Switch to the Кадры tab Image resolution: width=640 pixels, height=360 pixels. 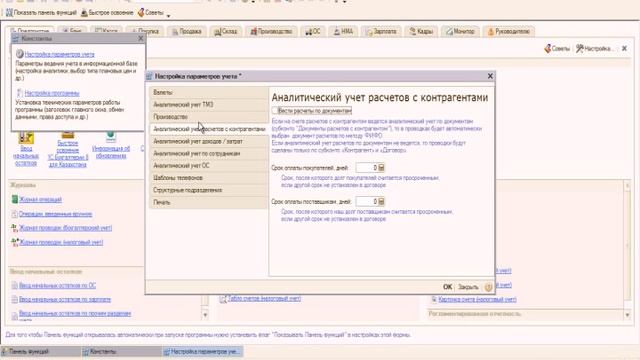(421, 31)
